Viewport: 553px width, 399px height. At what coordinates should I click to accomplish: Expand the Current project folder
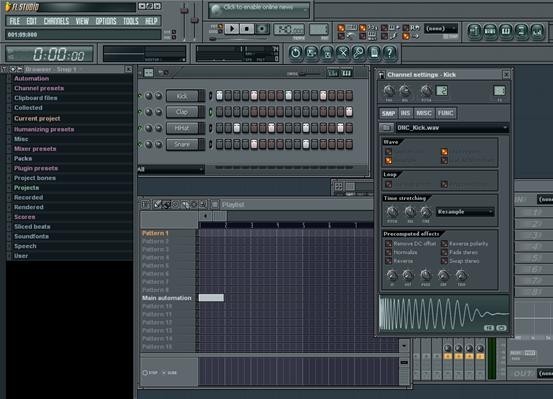[37, 119]
